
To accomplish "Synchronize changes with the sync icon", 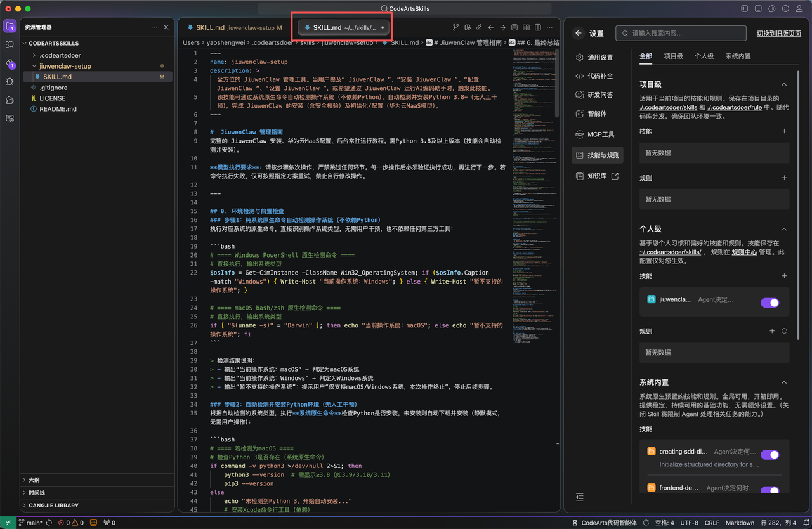I will (x=49, y=523).
